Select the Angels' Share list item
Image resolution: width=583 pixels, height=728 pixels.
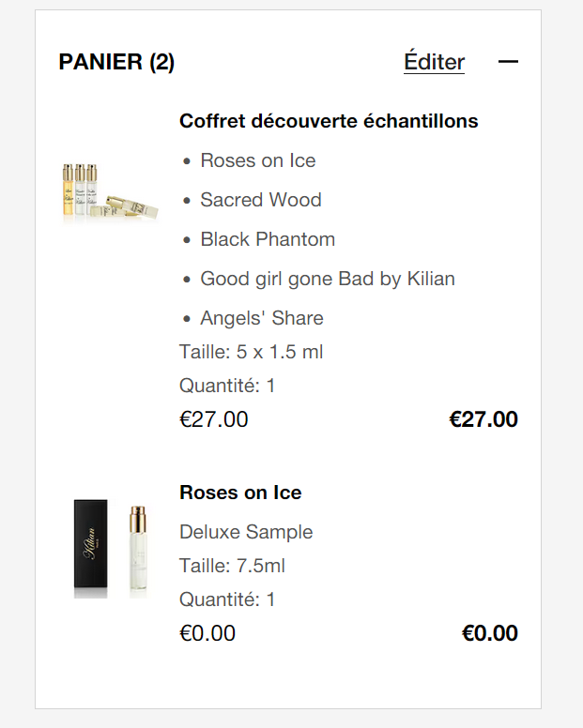tap(261, 318)
